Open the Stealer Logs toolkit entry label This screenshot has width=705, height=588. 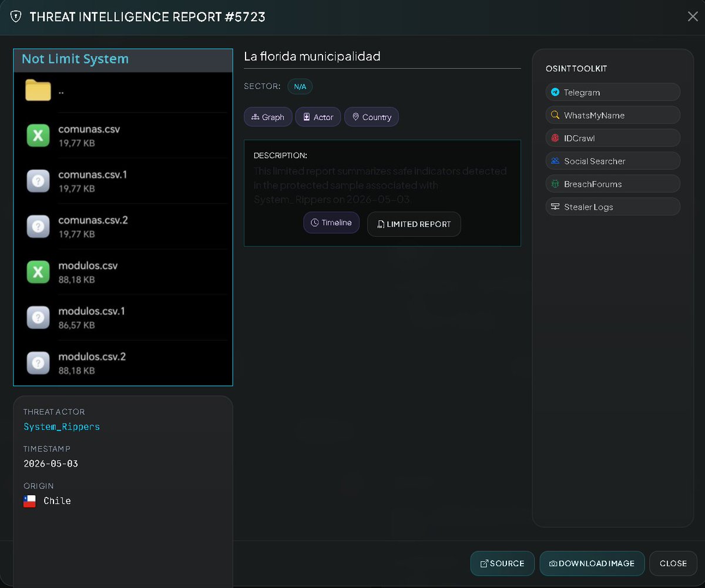(589, 207)
